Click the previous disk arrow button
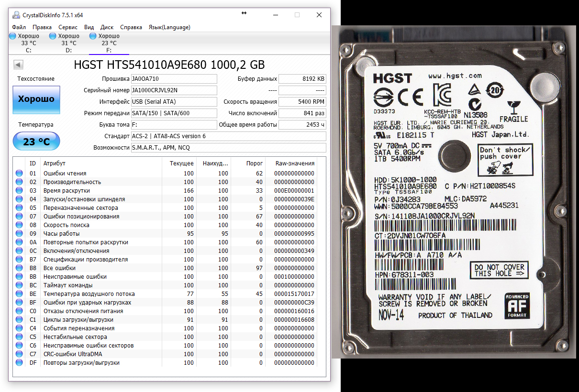579x392 pixels. (18, 65)
